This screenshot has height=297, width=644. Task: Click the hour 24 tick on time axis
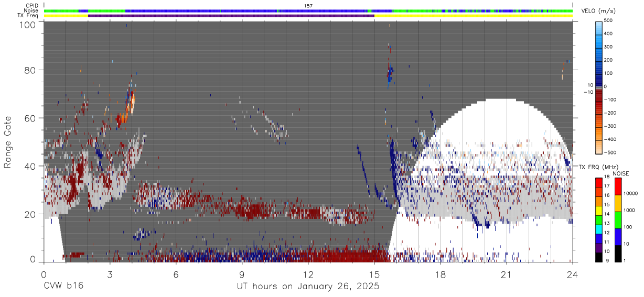pyautogui.click(x=573, y=274)
